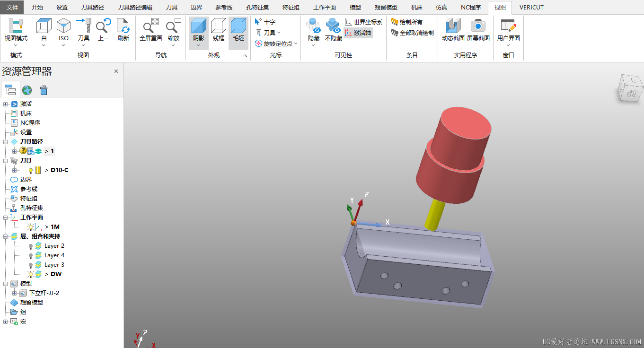Toggle Layer 2 visibility bulb

pos(31,246)
